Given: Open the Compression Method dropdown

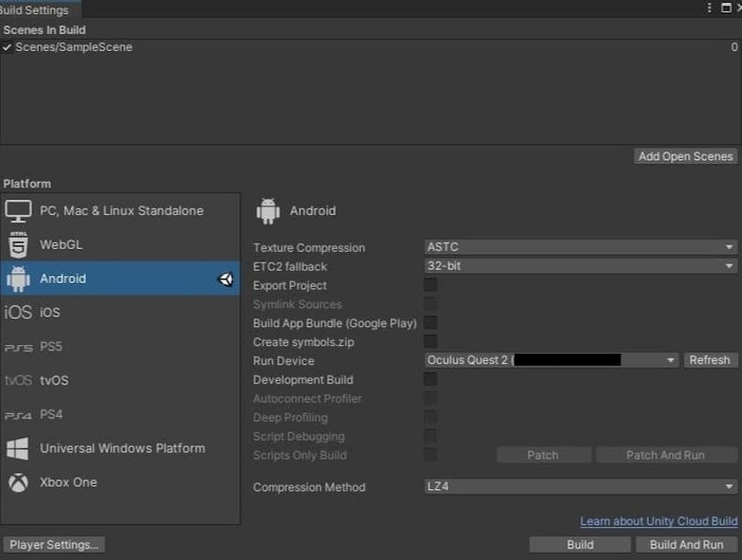Looking at the screenshot, I should (x=578, y=487).
